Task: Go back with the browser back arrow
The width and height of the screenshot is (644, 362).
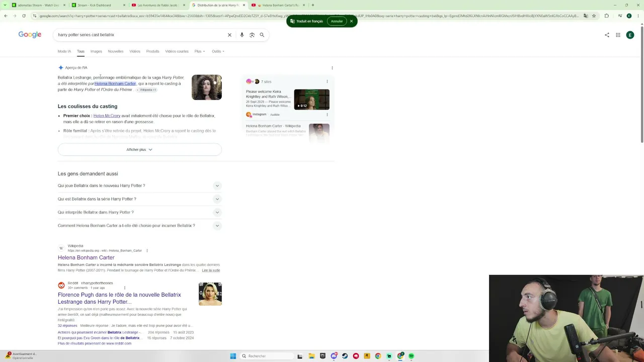Action: [6, 16]
